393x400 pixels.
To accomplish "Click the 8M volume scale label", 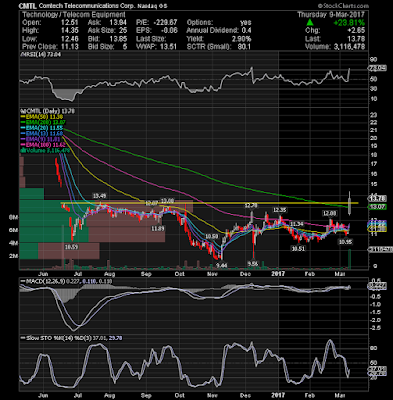I will [x=13, y=218].
